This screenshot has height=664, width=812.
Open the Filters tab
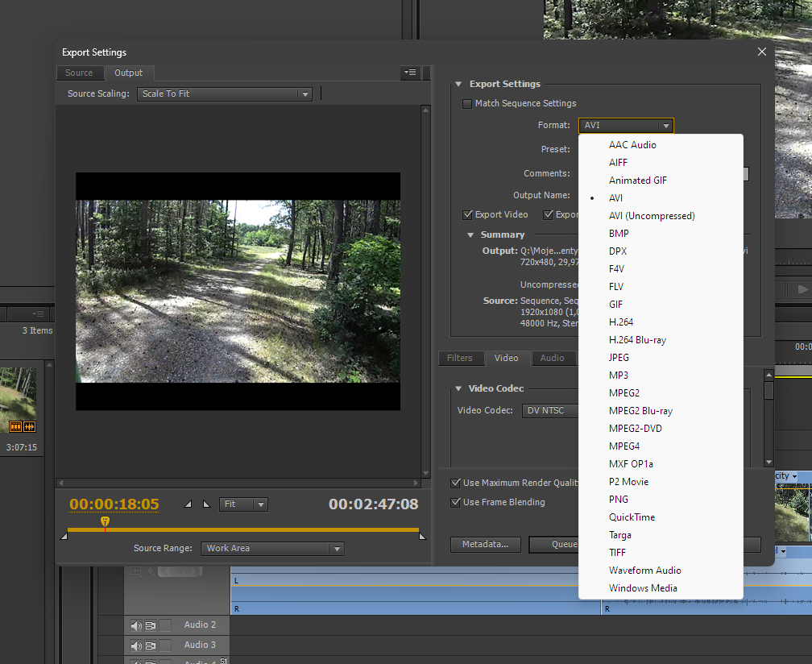[460, 358]
